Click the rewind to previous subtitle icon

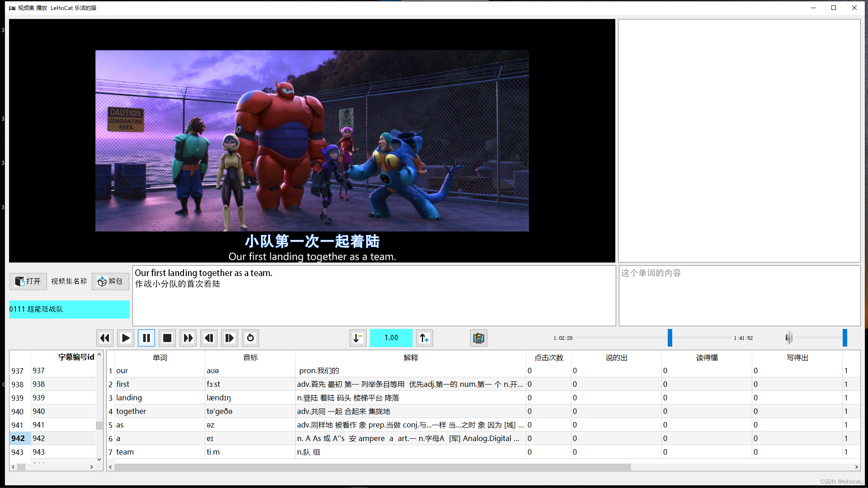209,338
